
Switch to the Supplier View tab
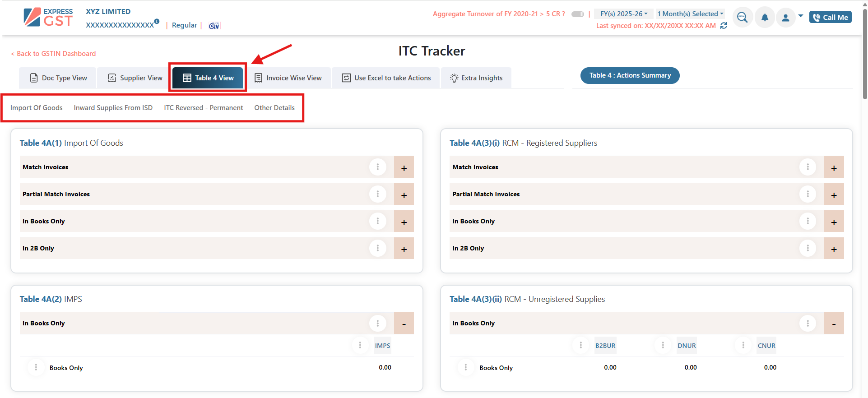tap(135, 78)
